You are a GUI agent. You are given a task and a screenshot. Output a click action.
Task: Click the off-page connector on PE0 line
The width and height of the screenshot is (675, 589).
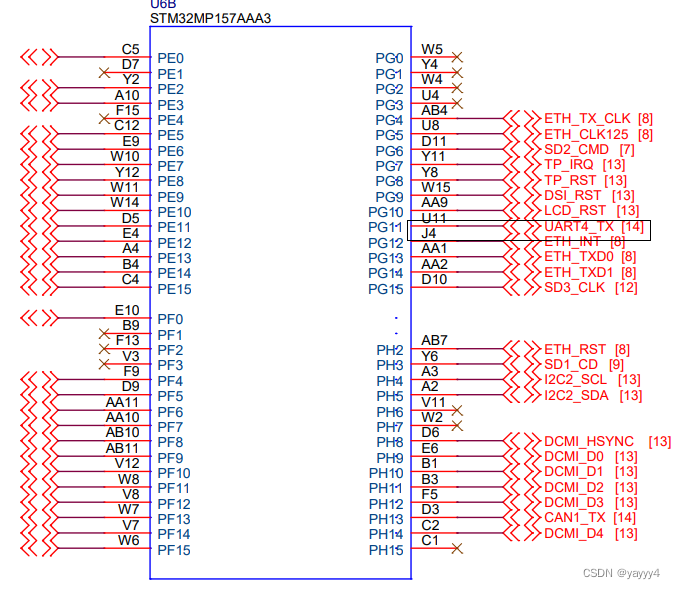(39, 57)
